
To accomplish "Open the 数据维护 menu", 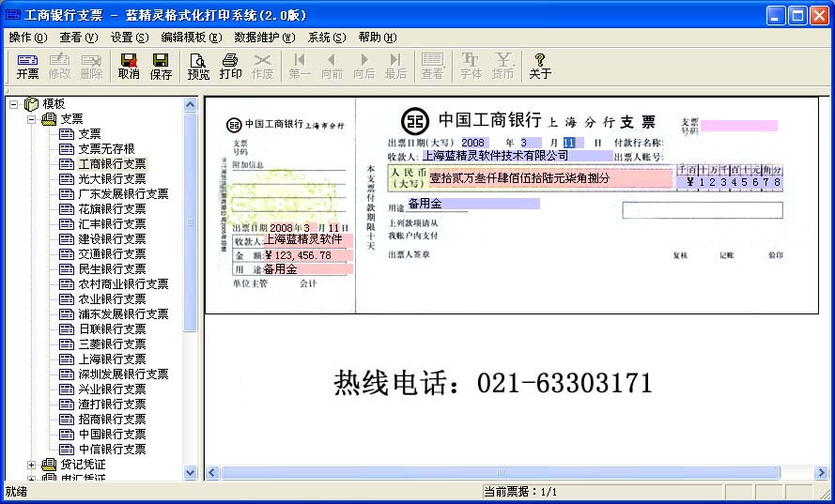I will point(264,38).
